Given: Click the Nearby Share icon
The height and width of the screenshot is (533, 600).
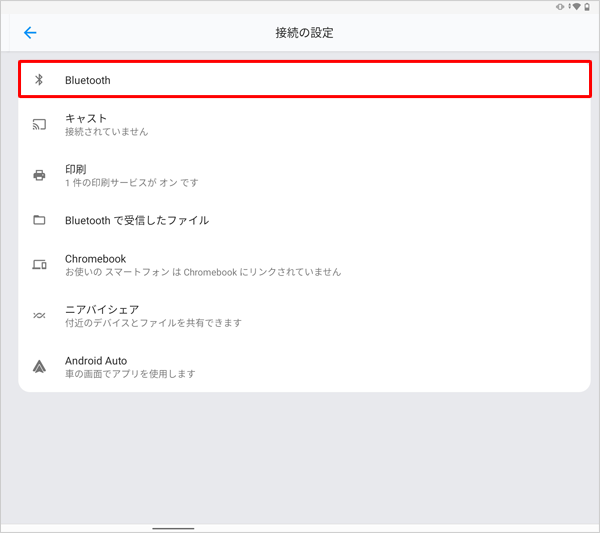Looking at the screenshot, I should (39, 315).
